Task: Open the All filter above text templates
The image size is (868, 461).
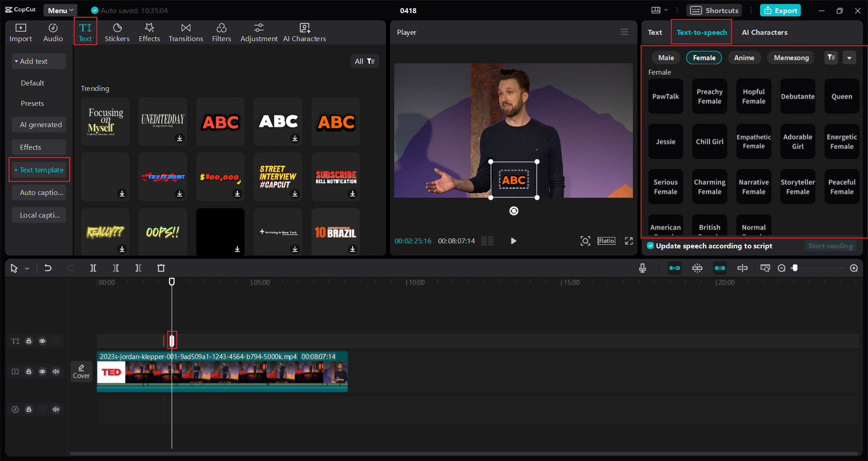Action: click(365, 61)
